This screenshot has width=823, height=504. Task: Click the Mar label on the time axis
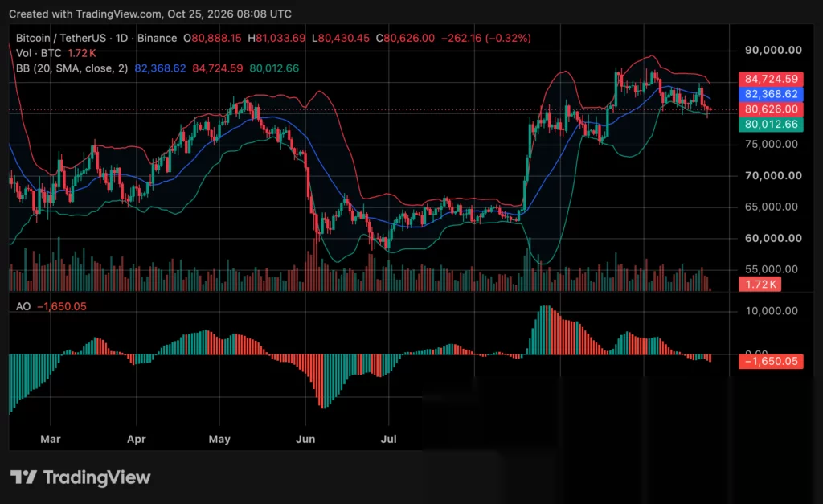pyautogui.click(x=51, y=440)
